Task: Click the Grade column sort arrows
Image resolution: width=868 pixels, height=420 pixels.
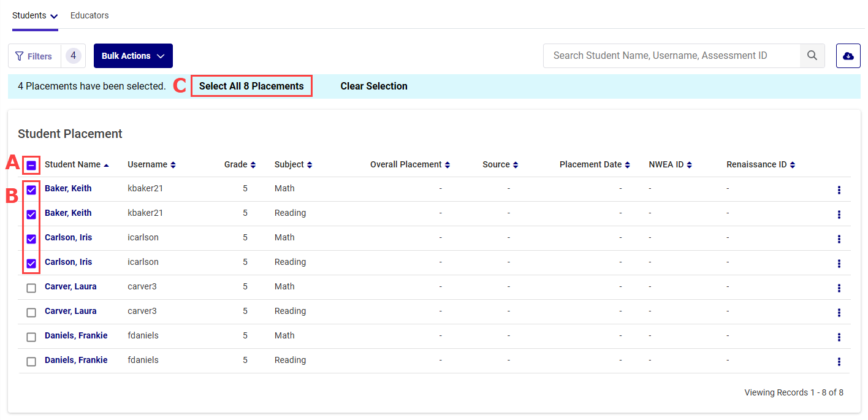Action: pos(254,164)
